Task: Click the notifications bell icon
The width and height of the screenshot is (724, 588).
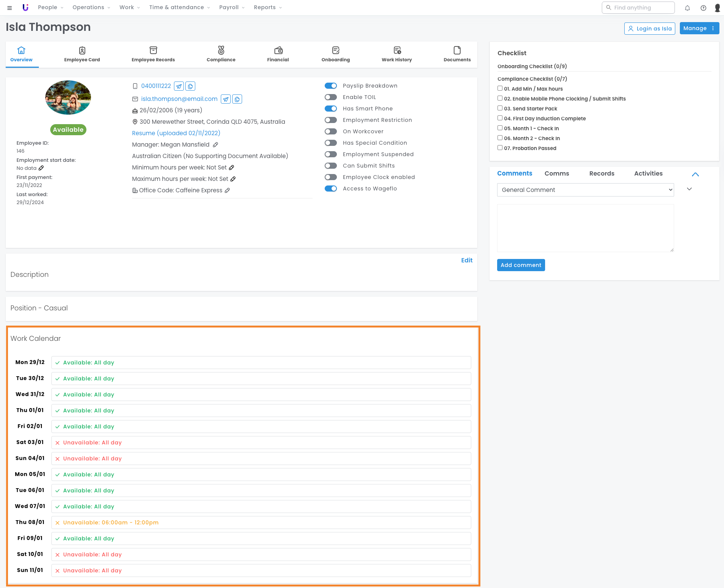Action: (687, 8)
